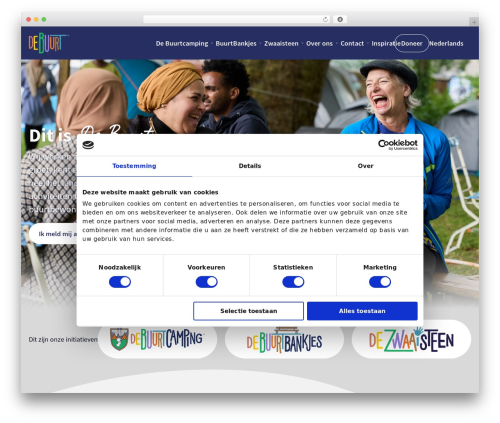Viewport: 500px width, 423px height.
Task: Maximize window with green button
Action: click(x=44, y=20)
